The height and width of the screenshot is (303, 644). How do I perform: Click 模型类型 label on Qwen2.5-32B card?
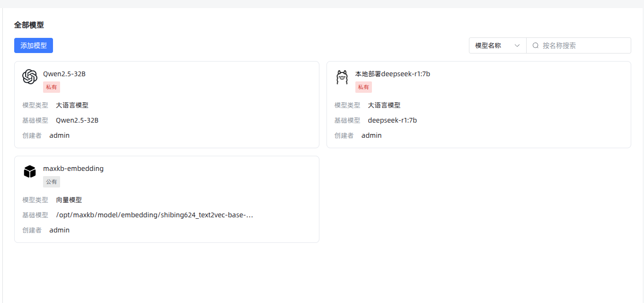(35, 105)
